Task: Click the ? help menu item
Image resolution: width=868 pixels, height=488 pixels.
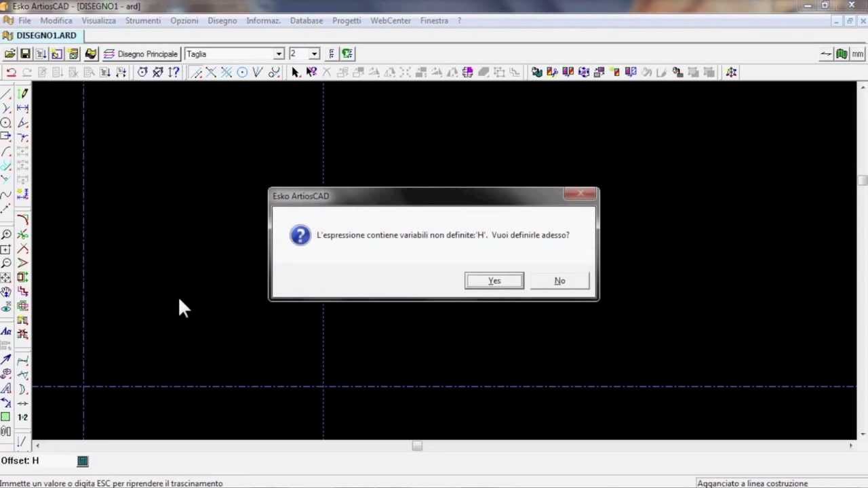Action: click(x=459, y=21)
